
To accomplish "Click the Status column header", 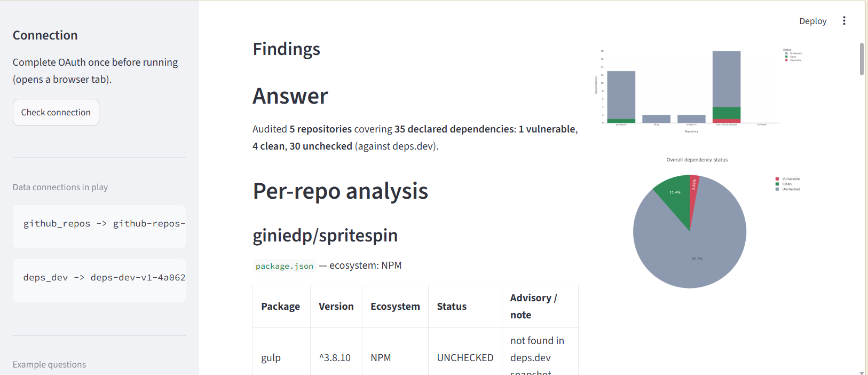I will (452, 307).
